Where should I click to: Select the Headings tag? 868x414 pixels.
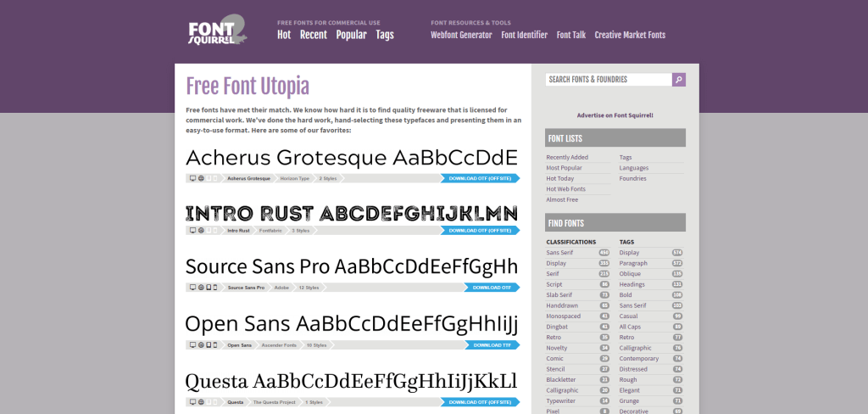pos(632,284)
